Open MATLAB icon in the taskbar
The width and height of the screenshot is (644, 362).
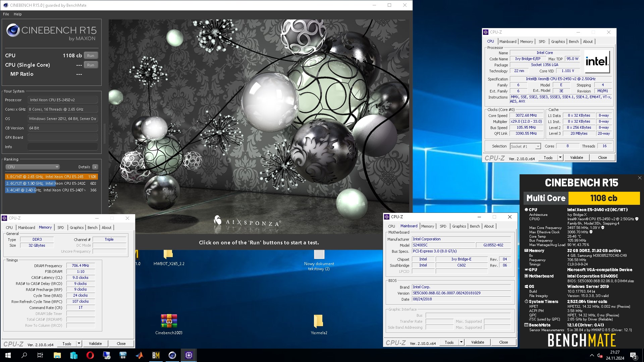[140, 355]
